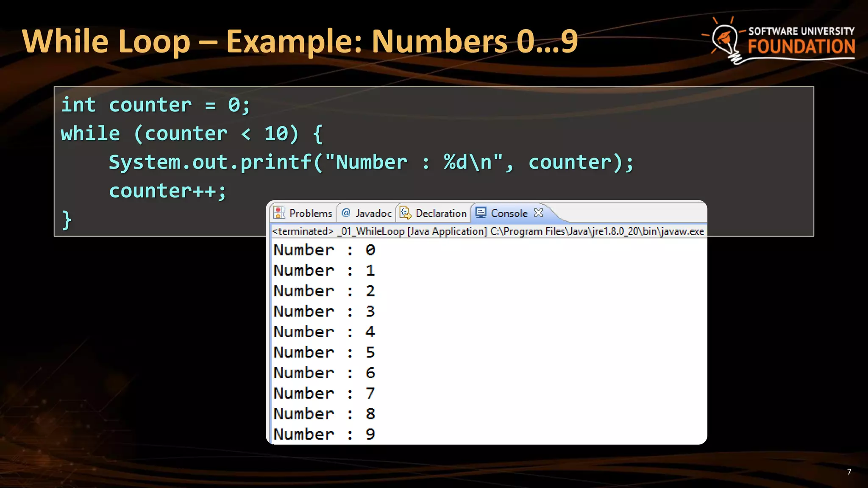The height and width of the screenshot is (488, 868).
Task: Click the Console monitor icon
Action: 481,212
